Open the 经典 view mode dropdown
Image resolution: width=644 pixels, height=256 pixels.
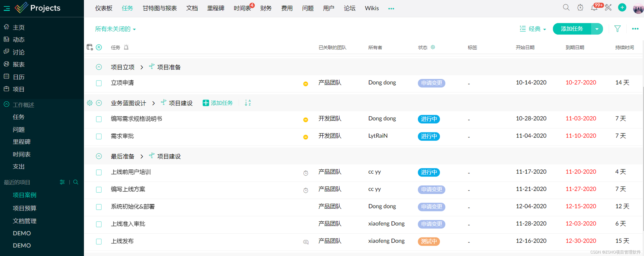tap(533, 29)
